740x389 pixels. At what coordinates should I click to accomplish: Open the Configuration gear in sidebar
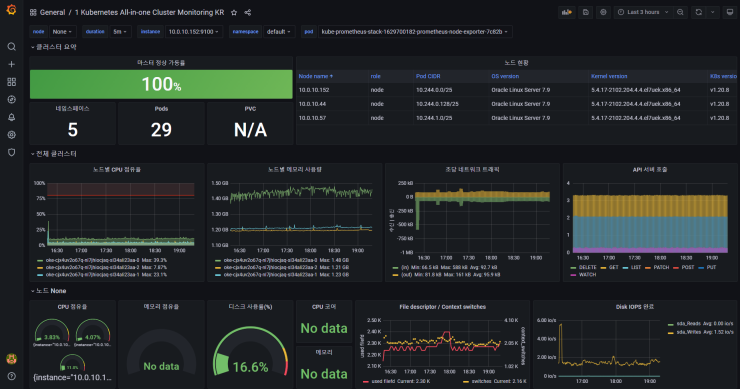click(11, 135)
